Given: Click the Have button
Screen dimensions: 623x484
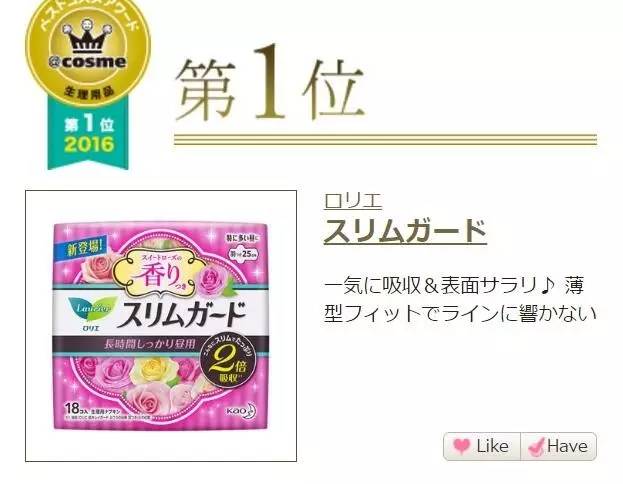Looking at the screenshot, I should click(559, 446).
